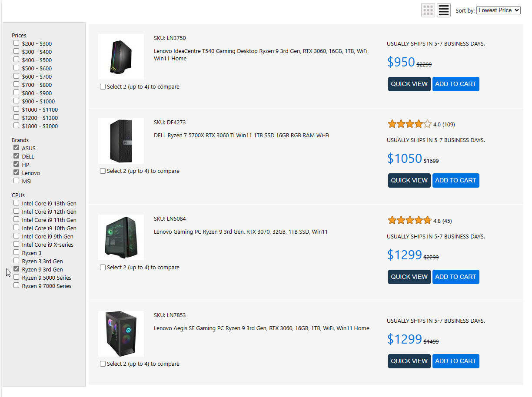
Task: Uncheck the Ryzen 9 3rd Gen filter
Action: (x=17, y=269)
